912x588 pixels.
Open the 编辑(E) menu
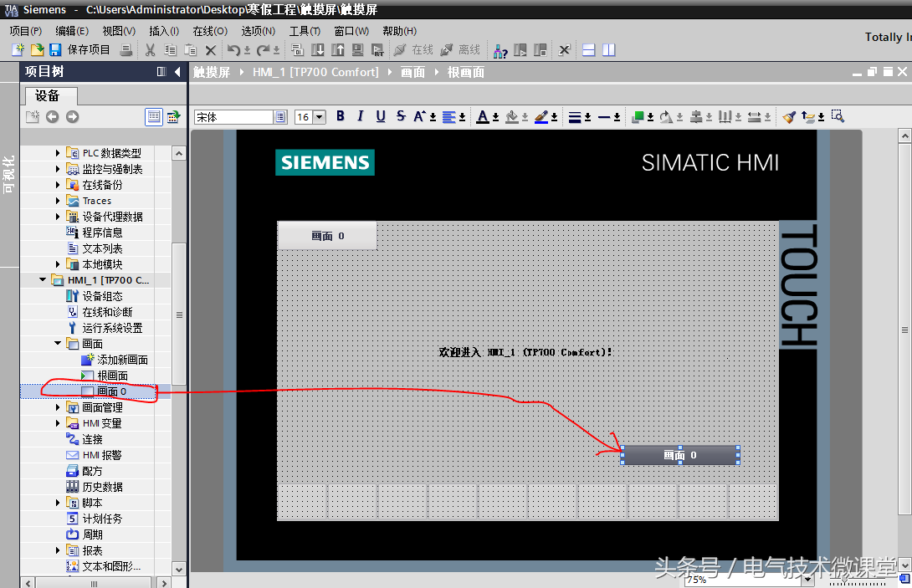pos(72,31)
